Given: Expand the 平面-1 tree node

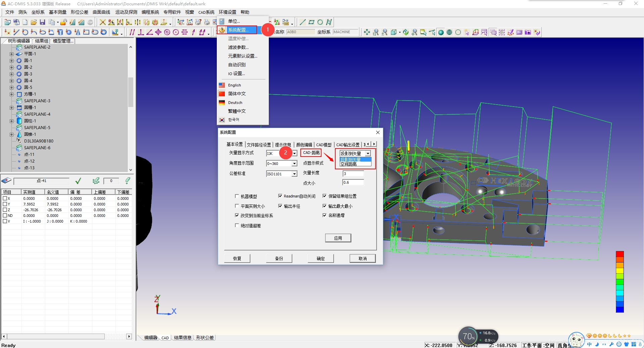Looking at the screenshot, I should click(x=12, y=54).
